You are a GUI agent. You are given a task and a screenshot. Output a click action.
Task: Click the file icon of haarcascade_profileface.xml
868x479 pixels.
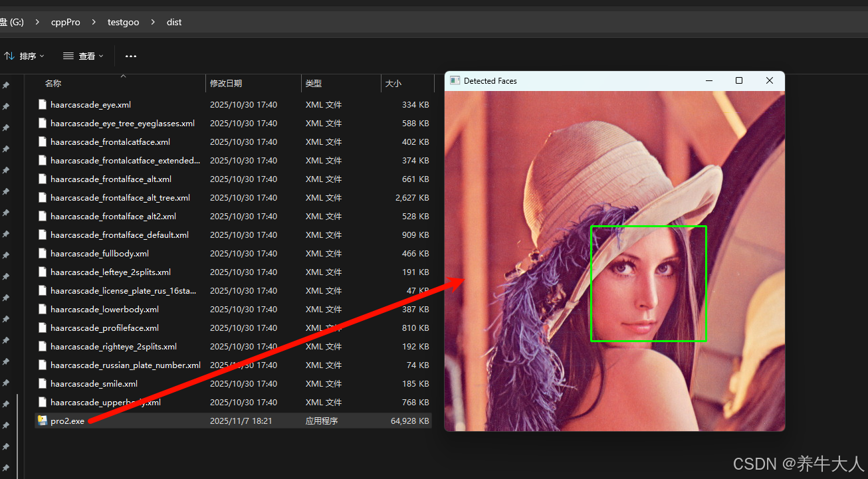tap(43, 328)
